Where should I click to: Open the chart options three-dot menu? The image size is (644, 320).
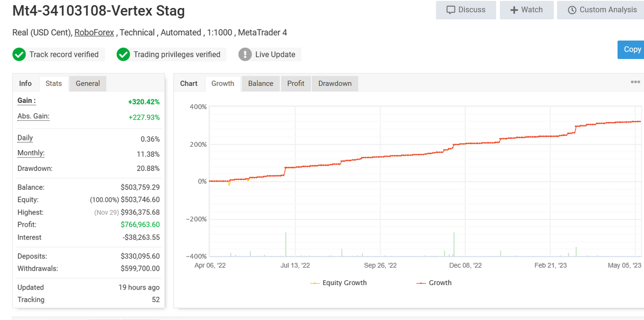tap(635, 82)
